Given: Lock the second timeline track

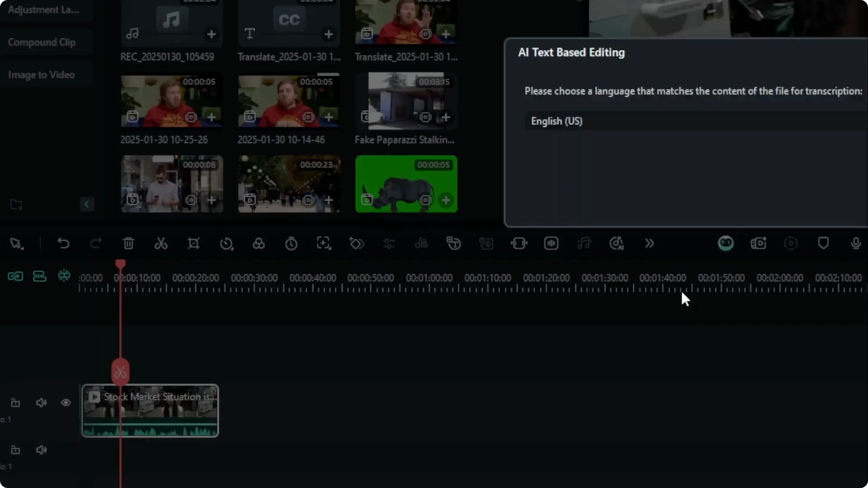Looking at the screenshot, I should pyautogui.click(x=15, y=450).
